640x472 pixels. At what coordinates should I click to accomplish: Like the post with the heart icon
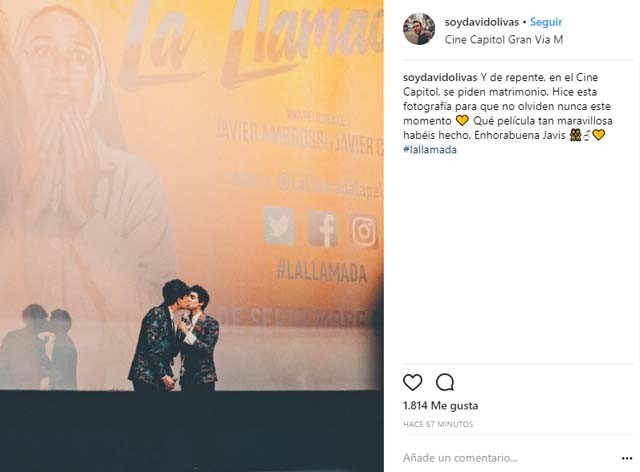click(x=412, y=383)
